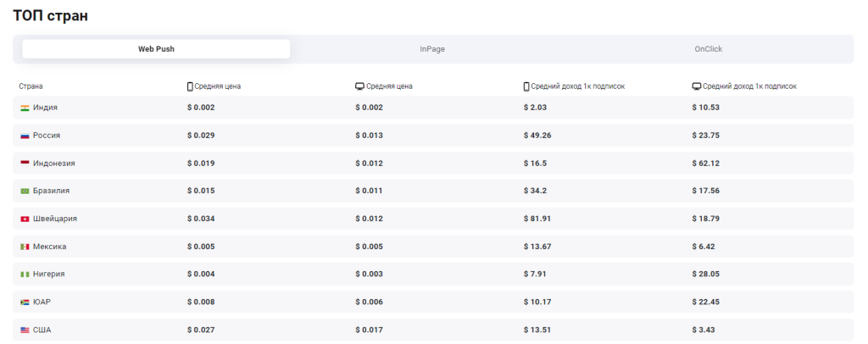
Task: Click the Switzerland flag icon
Action: coord(25,219)
